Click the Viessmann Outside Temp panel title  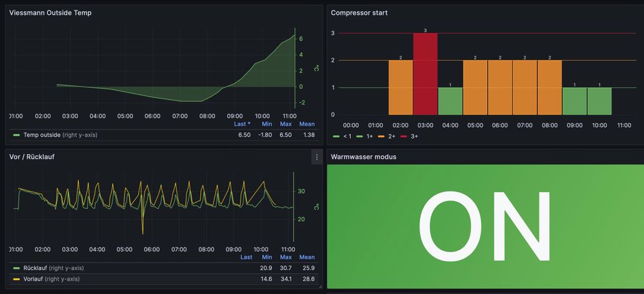(50, 13)
